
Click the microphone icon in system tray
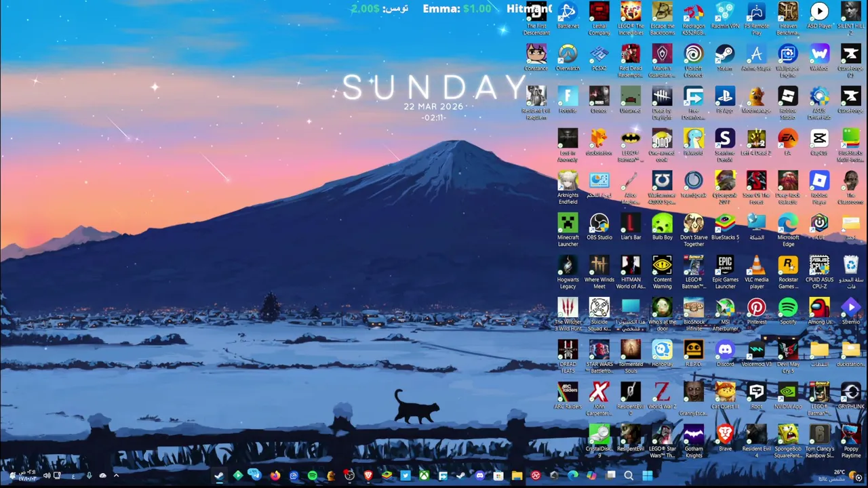[89, 476]
